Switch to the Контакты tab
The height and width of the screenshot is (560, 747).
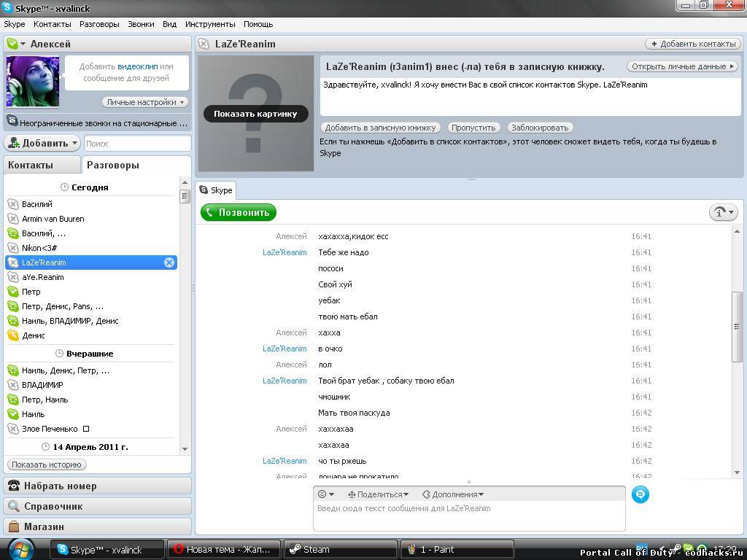(x=42, y=166)
